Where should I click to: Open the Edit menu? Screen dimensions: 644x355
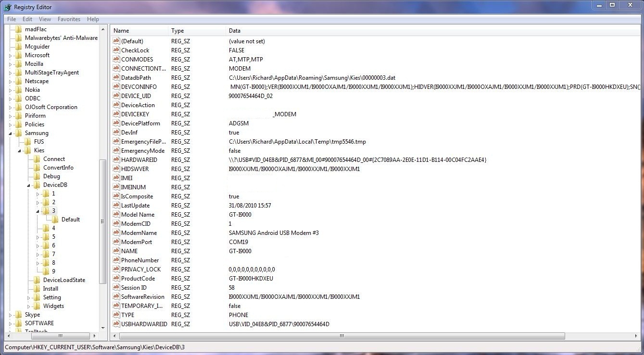tap(27, 19)
